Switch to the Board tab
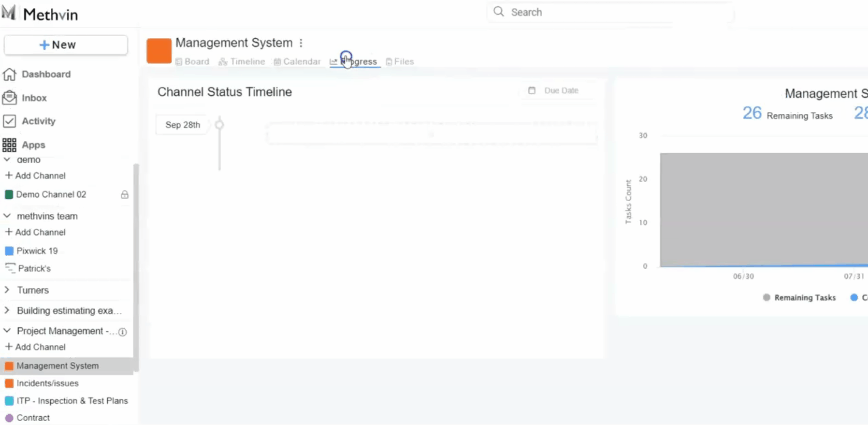Screen dimensions: 868x425 click(x=193, y=62)
